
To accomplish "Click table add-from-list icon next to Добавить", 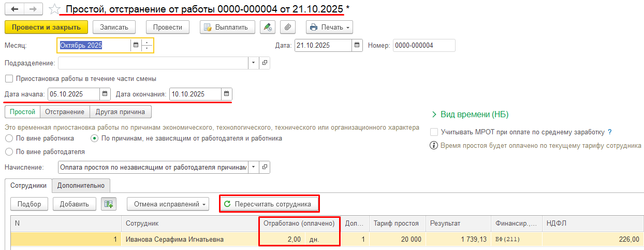I will (109, 204).
